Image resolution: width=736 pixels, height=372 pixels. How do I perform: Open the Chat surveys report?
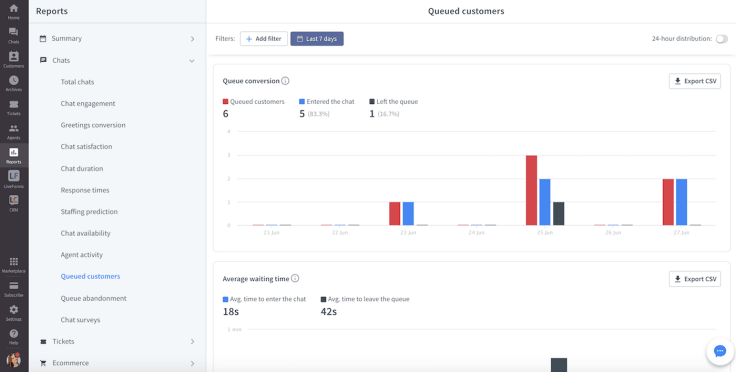point(80,320)
